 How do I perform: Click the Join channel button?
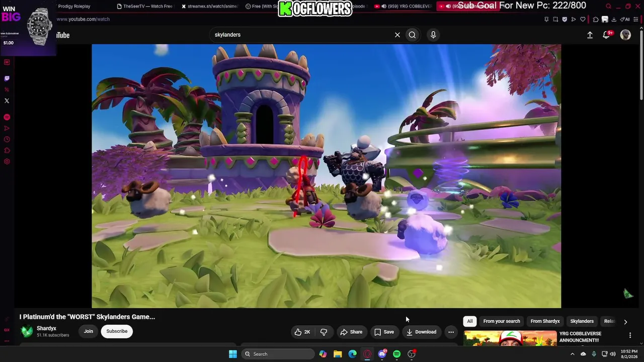[89, 331]
